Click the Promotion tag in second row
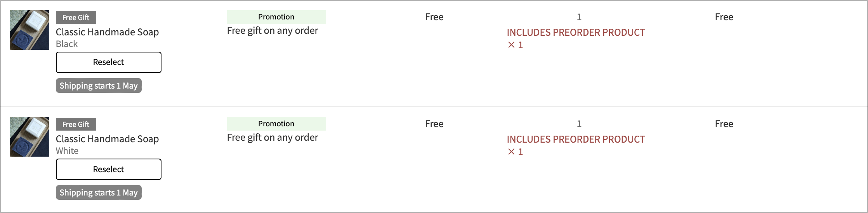 click(x=276, y=124)
